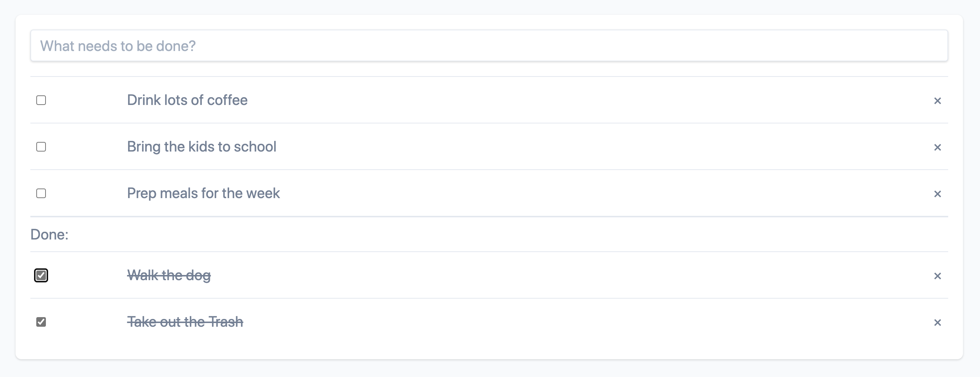Image resolution: width=980 pixels, height=377 pixels.
Task: Delete the "Prep meals for the week" task
Action: coord(937,193)
